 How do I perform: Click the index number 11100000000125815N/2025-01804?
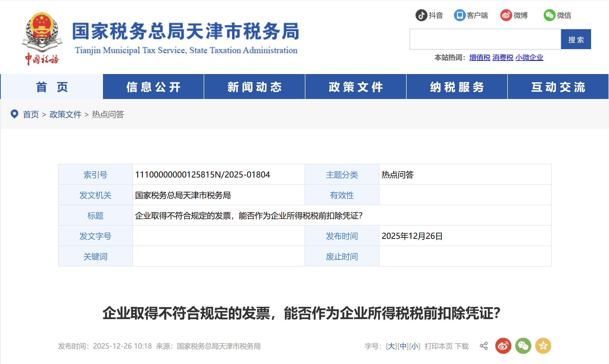202,175
